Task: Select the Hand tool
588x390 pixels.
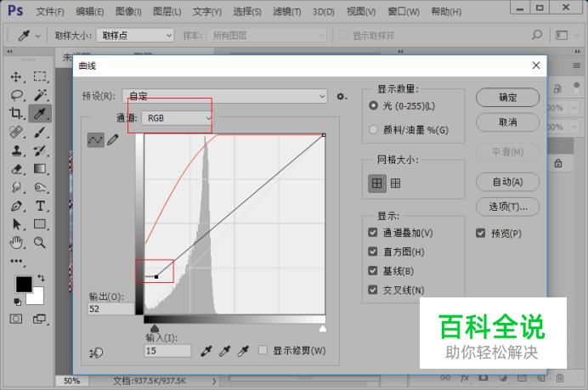Action: [x=16, y=243]
